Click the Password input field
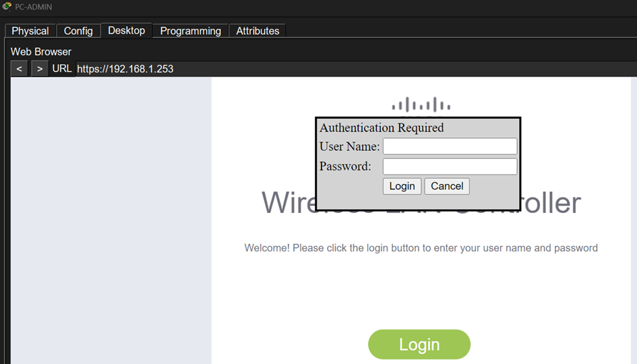The width and height of the screenshot is (637, 364). coord(450,166)
